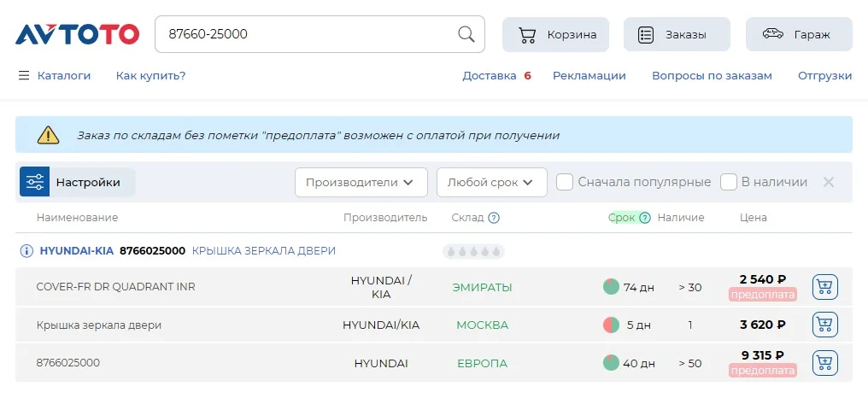Screen dimensions: 868x404
Task: Click the Наличие column header
Action: pos(680,218)
